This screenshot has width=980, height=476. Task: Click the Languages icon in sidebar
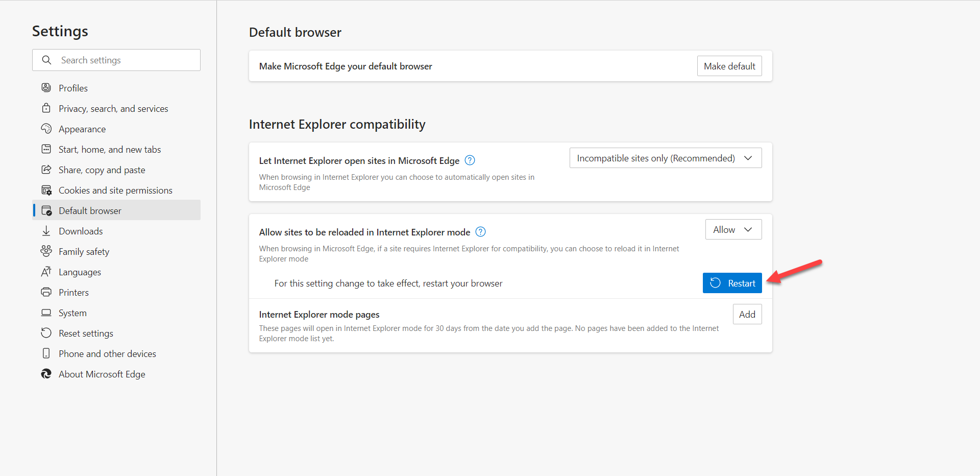(46, 272)
